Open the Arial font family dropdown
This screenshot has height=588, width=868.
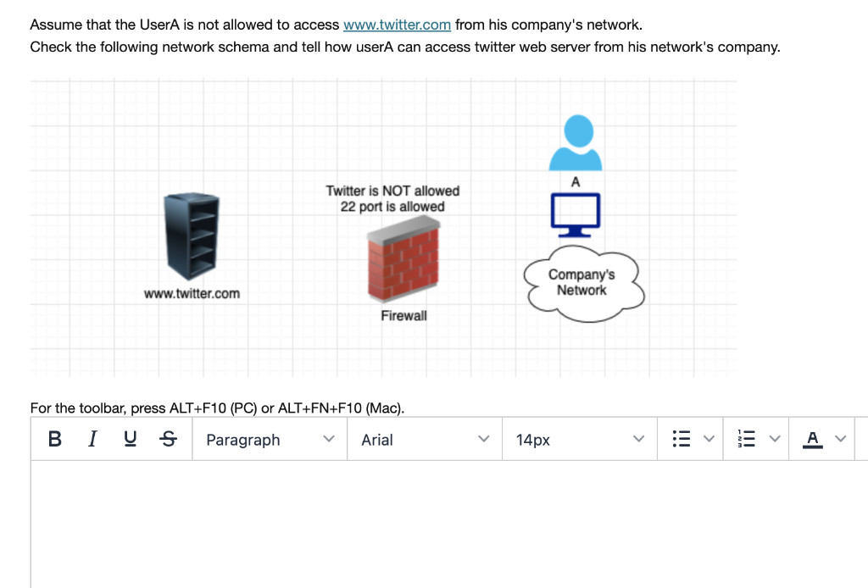pyautogui.click(x=426, y=439)
